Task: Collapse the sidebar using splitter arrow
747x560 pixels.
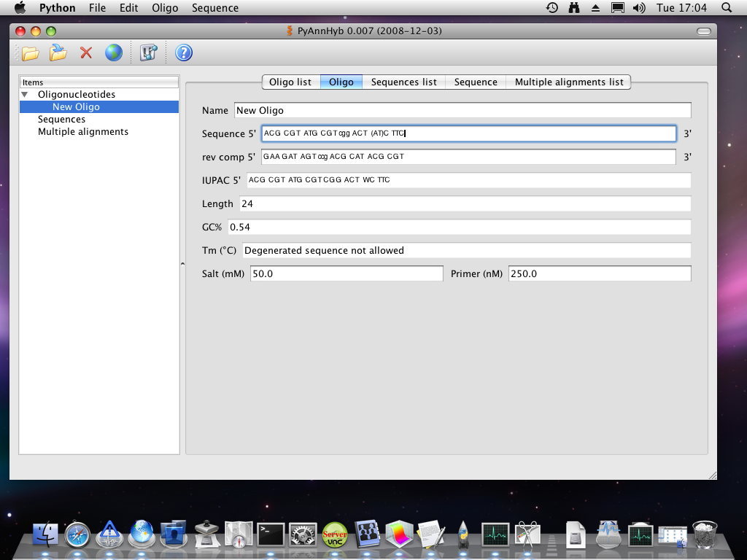Action: 182,265
